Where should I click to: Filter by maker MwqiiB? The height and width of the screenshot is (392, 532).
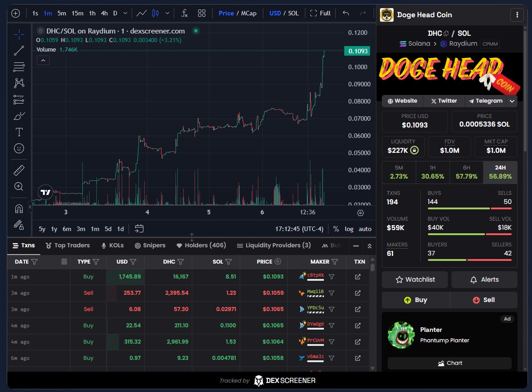[x=332, y=293]
